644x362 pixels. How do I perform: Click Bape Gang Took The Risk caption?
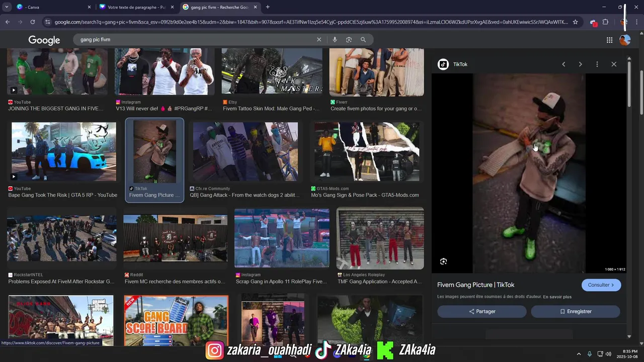coord(63,195)
